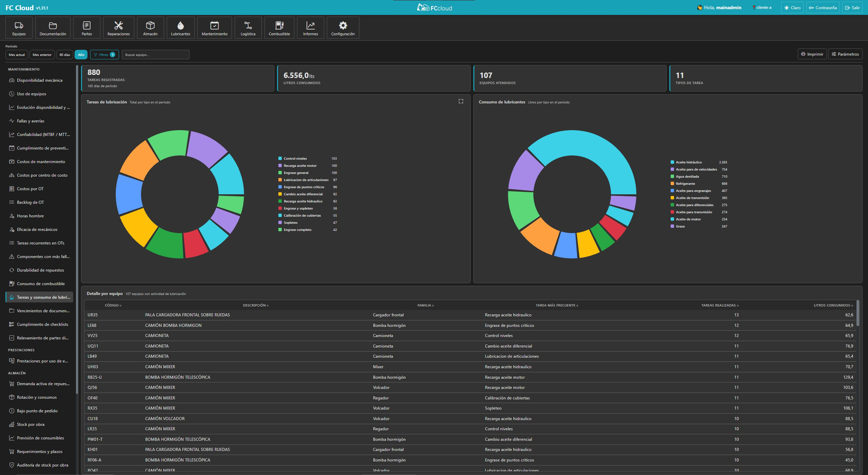
Task: Sort table by Tareas realizadas column
Action: (720, 305)
